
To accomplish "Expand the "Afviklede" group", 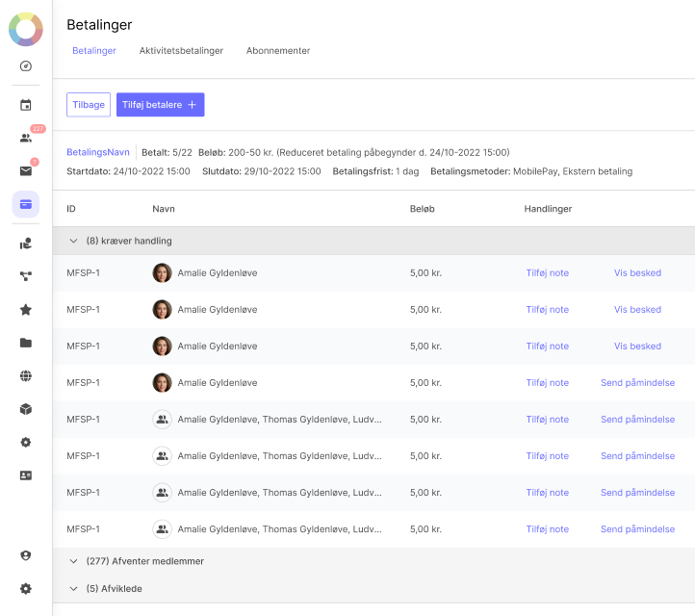I will coord(73,588).
